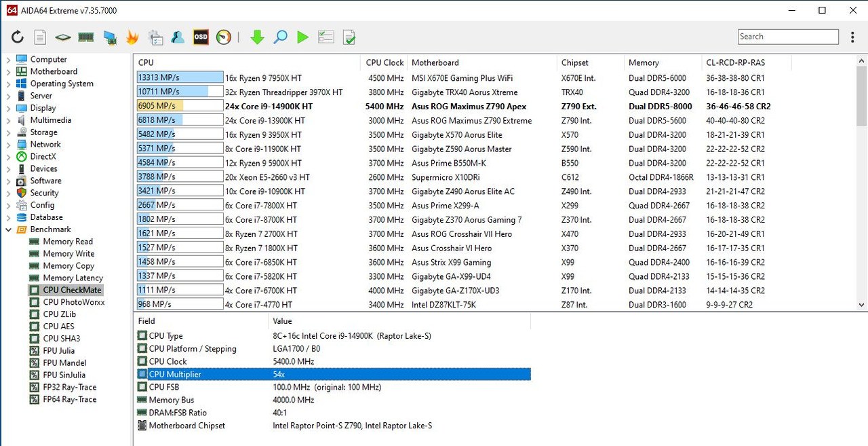
Task: Click the gear checklist preferences icon
Action: [155, 37]
